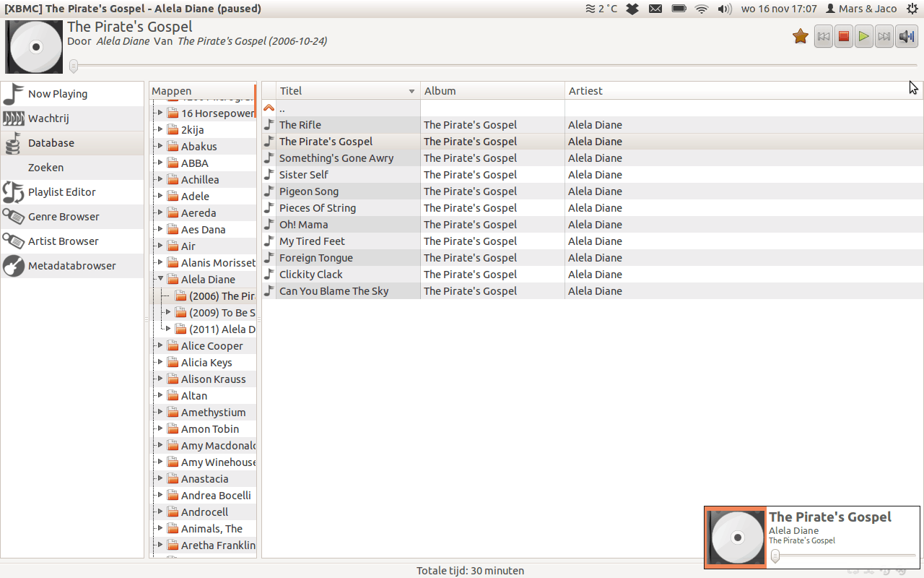Click the note icon beside Pigeon Song
This screenshot has height=578, width=924.
coord(269,191)
